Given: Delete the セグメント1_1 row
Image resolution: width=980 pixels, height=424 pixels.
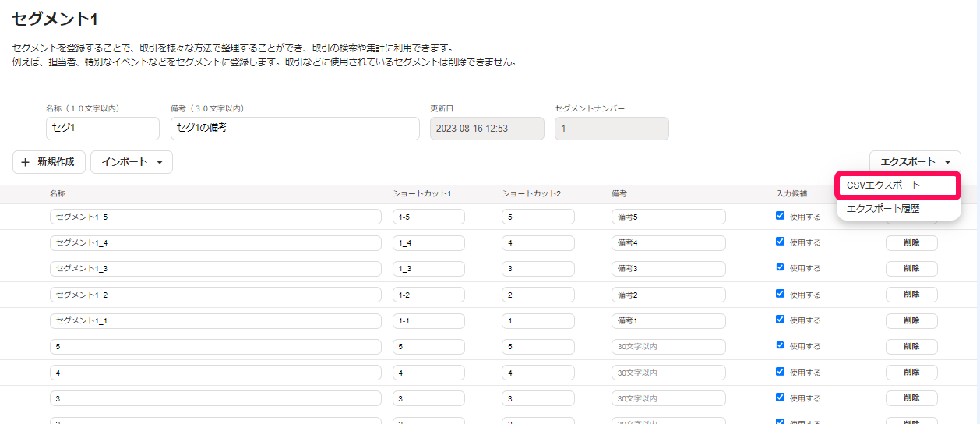Looking at the screenshot, I should (911, 321).
